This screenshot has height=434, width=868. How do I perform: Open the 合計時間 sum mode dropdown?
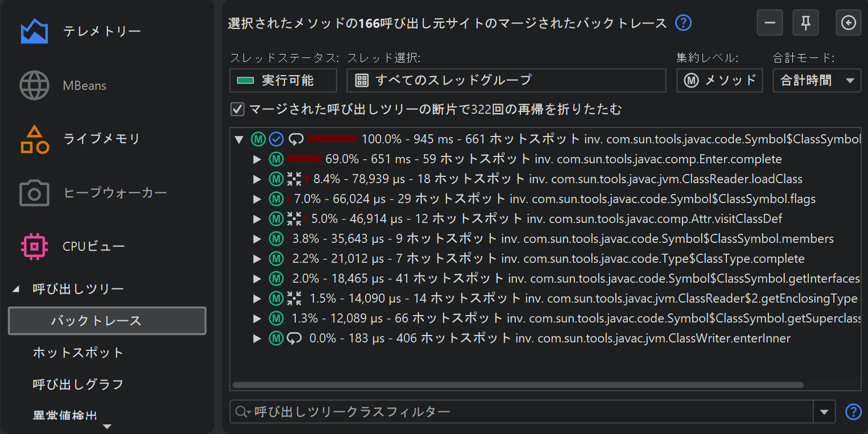(816, 81)
